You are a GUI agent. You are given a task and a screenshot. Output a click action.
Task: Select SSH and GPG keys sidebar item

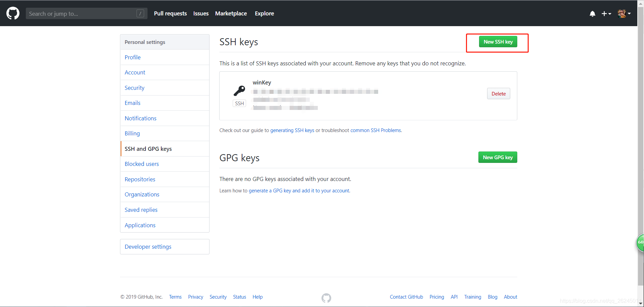165,149
